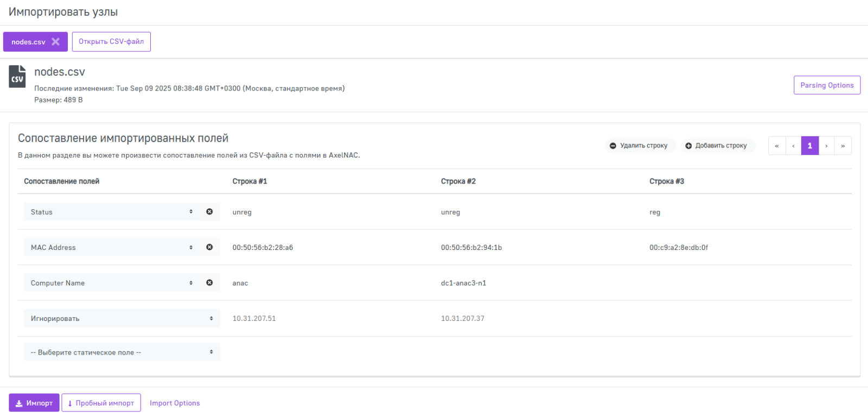This screenshot has width=868, height=418.
Task: Go to the next page of rows
Action: point(826,146)
